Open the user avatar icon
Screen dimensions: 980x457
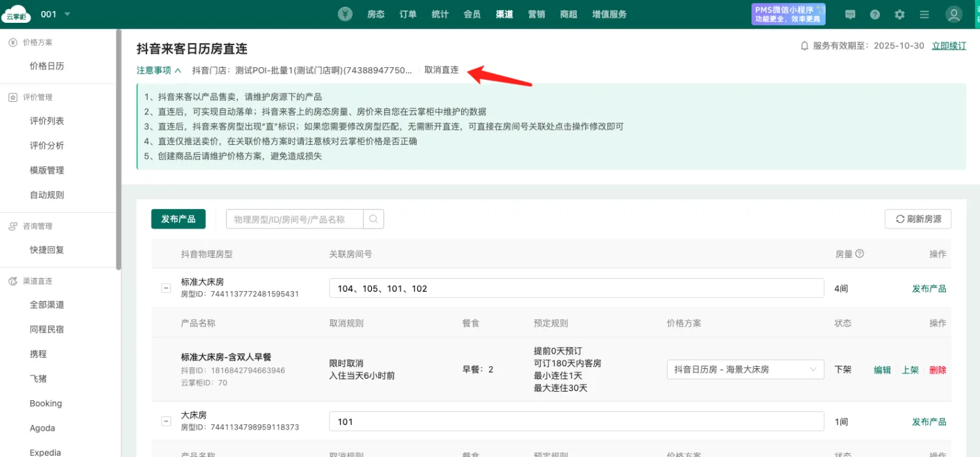954,14
